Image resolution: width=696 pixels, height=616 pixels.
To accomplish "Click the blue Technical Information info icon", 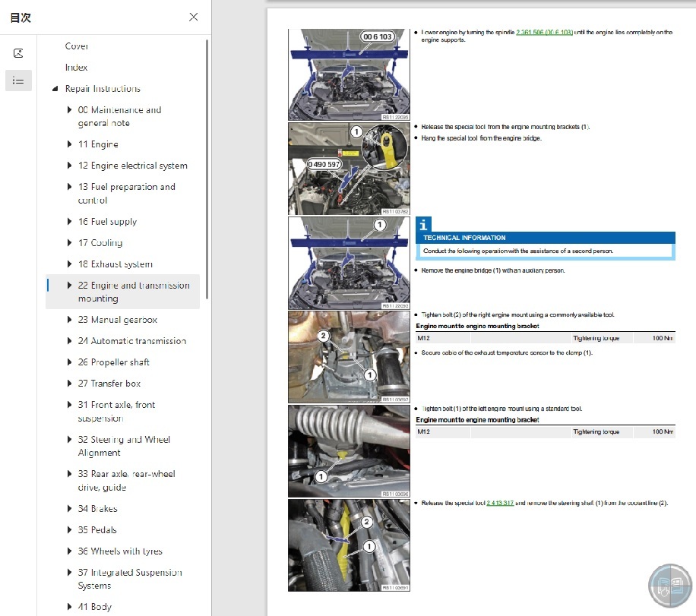I will [423, 225].
